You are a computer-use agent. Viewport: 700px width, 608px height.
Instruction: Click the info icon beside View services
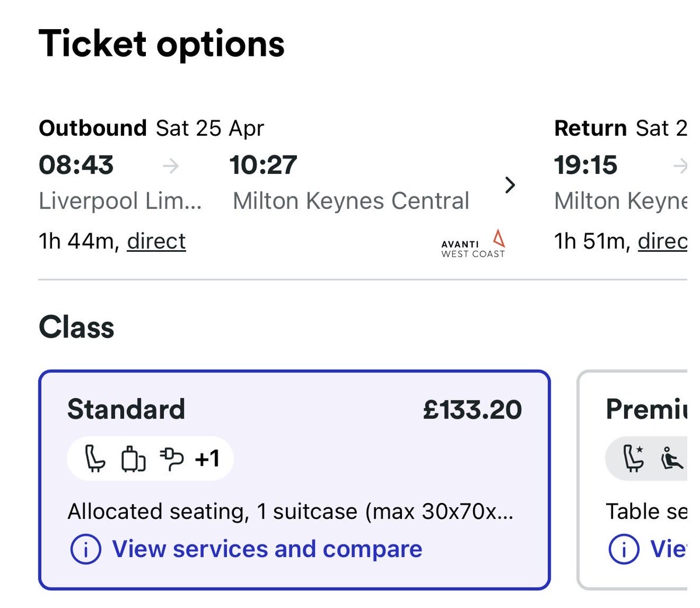point(86,549)
